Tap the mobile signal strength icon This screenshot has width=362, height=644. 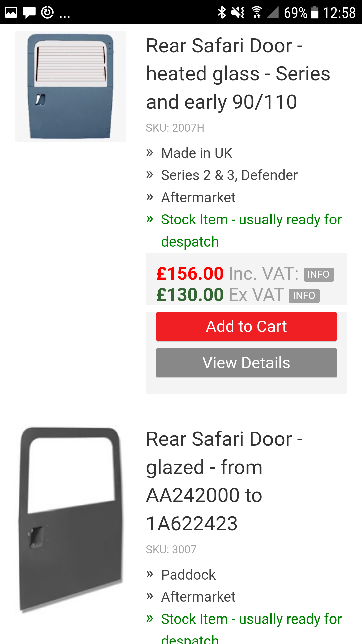[x=273, y=13]
